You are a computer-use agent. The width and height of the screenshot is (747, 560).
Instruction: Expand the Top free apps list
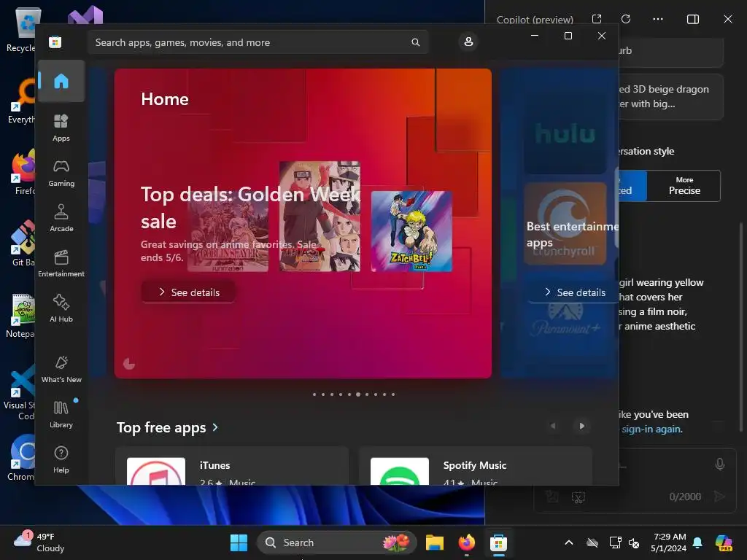[167, 427]
